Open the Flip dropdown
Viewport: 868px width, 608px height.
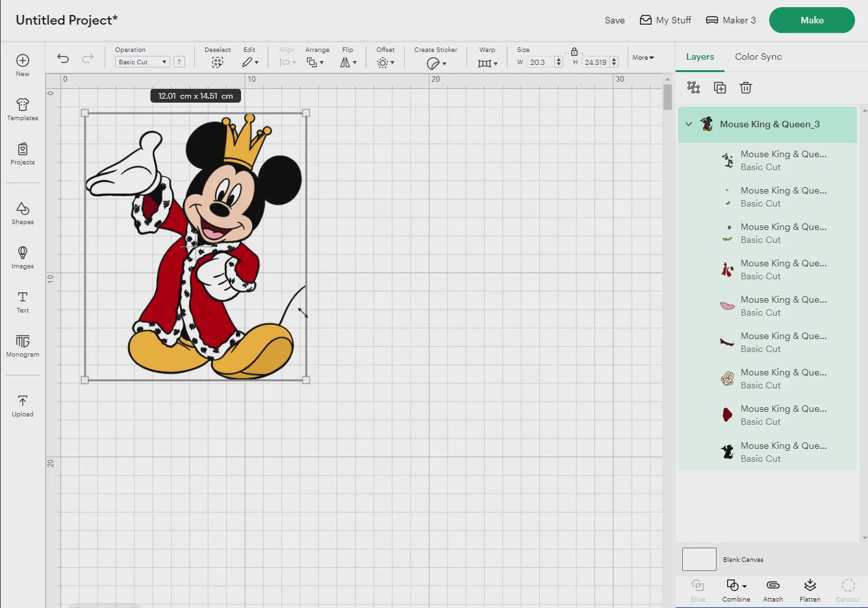tap(348, 62)
